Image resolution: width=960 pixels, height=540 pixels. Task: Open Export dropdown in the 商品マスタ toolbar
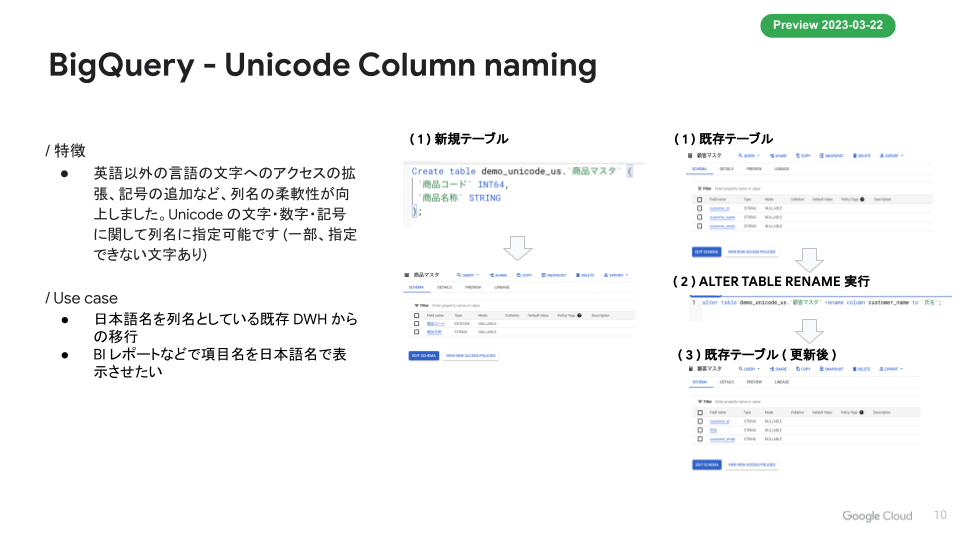click(616, 276)
